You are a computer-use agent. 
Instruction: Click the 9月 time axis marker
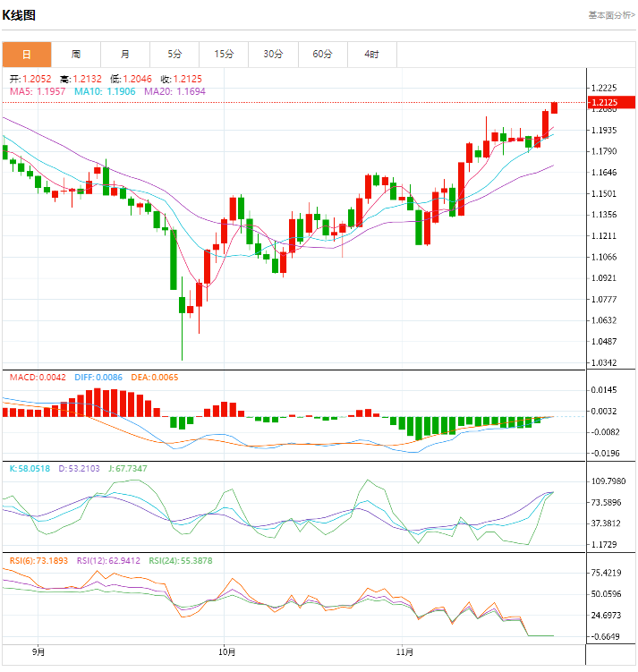coord(38,652)
